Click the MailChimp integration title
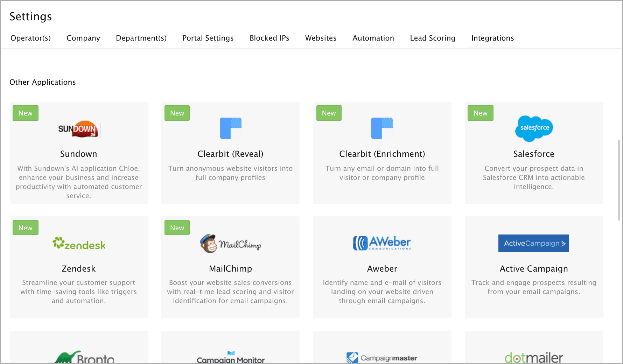The image size is (623, 364). (x=230, y=269)
